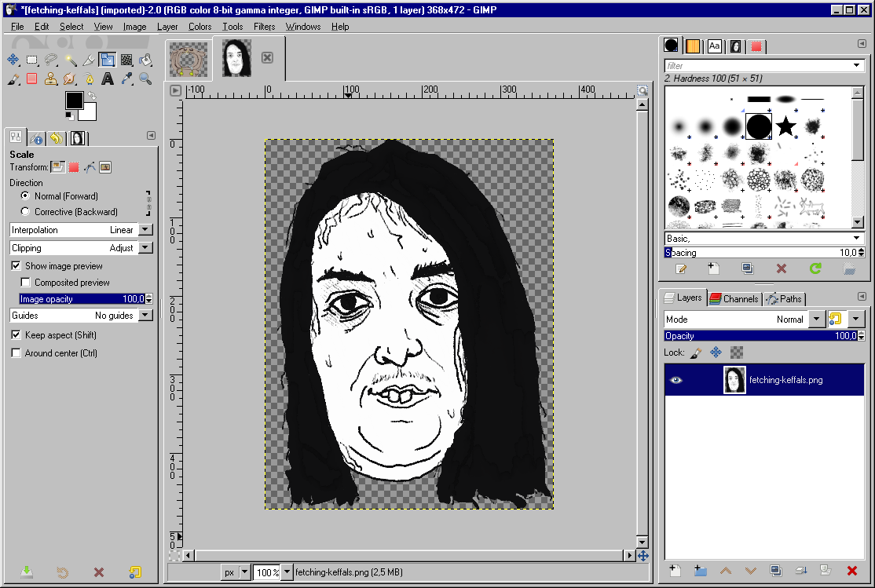This screenshot has width=875, height=588.
Task: Open the Windows menu
Action: (x=303, y=26)
